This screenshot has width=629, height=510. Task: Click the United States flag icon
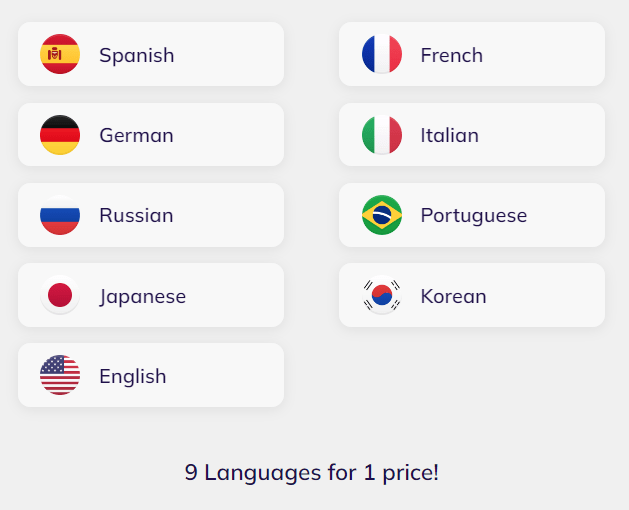60,376
